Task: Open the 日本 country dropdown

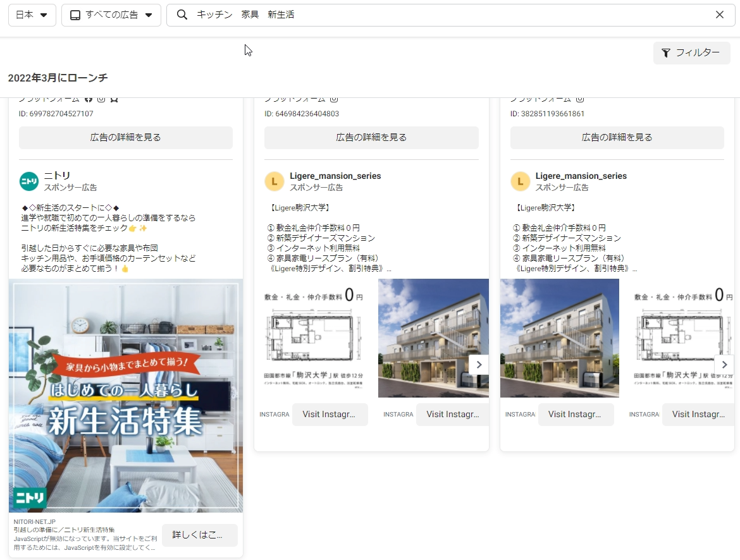Action: [32, 15]
